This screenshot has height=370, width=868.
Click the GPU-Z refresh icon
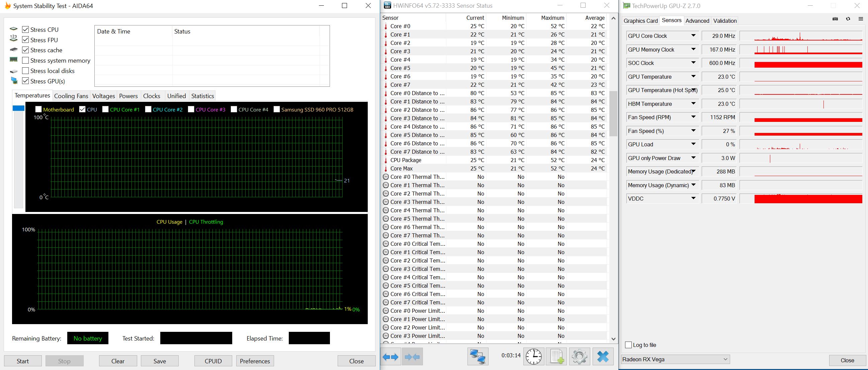848,19
